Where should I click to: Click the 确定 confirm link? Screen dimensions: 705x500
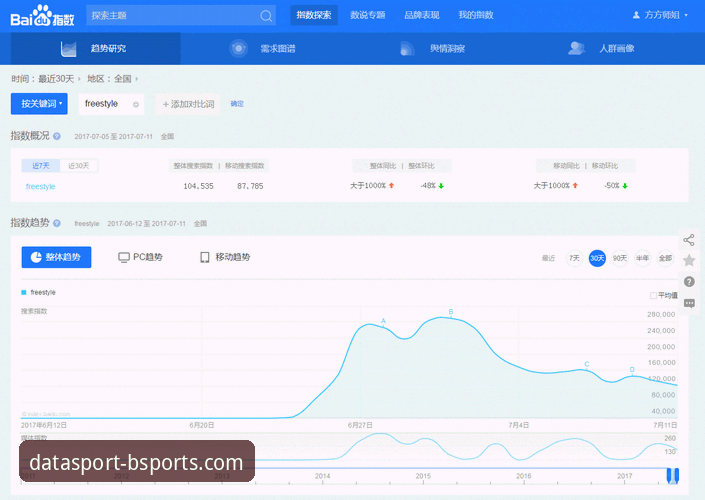(x=237, y=104)
